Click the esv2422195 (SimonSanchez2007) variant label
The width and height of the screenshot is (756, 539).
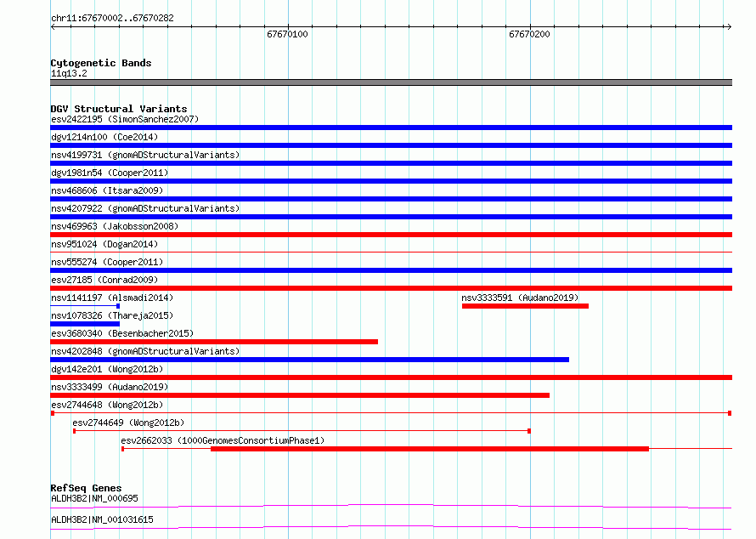(125, 119)
